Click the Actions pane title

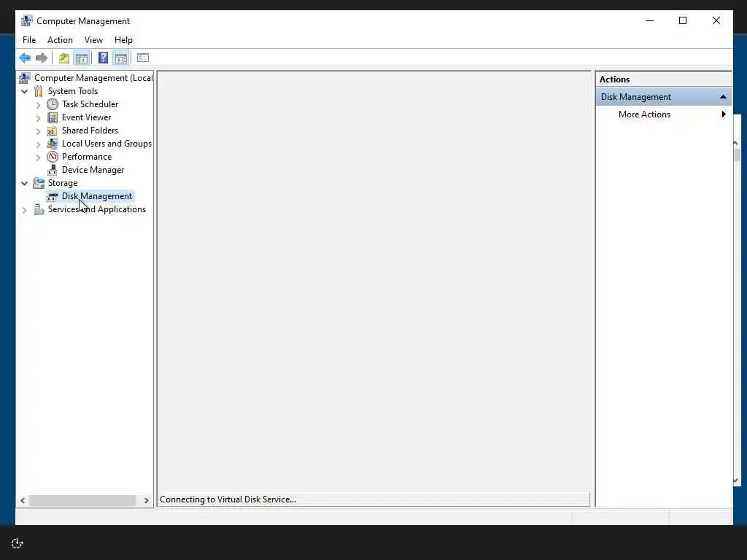[x=614, y=79]
